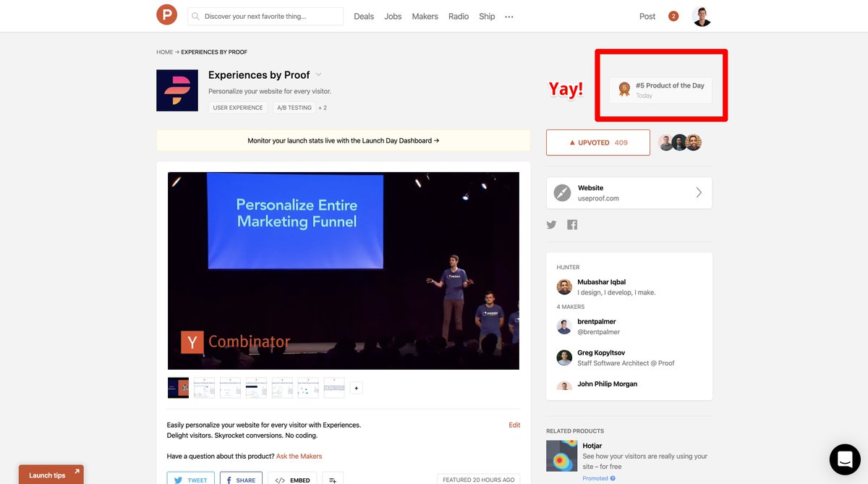Viewport: 868px width, 484px height.
Task: Share via the TWEET button
Action: [x=191, y=480]
